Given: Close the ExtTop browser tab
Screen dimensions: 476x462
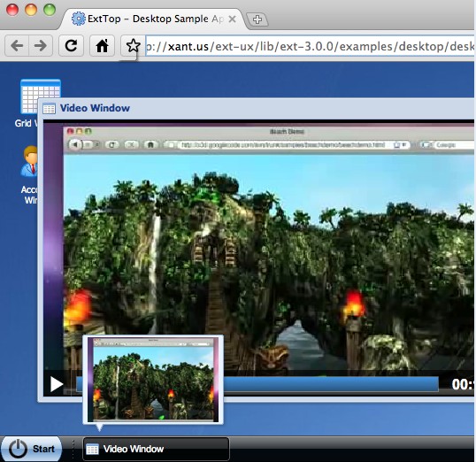Looking at the screenshot, I should click(x=232, y=19).
